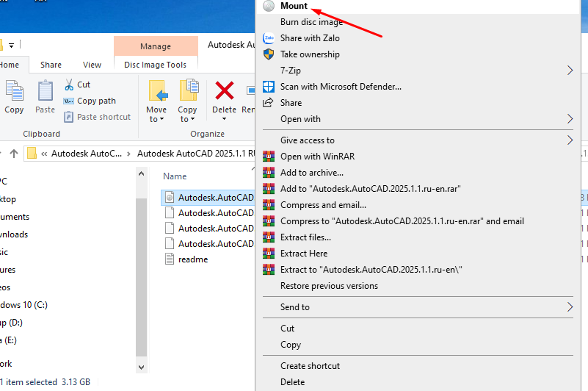The height and width of the screenshot is (391, 588).
Task: Click the Zalo icon in context menu
Action: tap(269, 38)
